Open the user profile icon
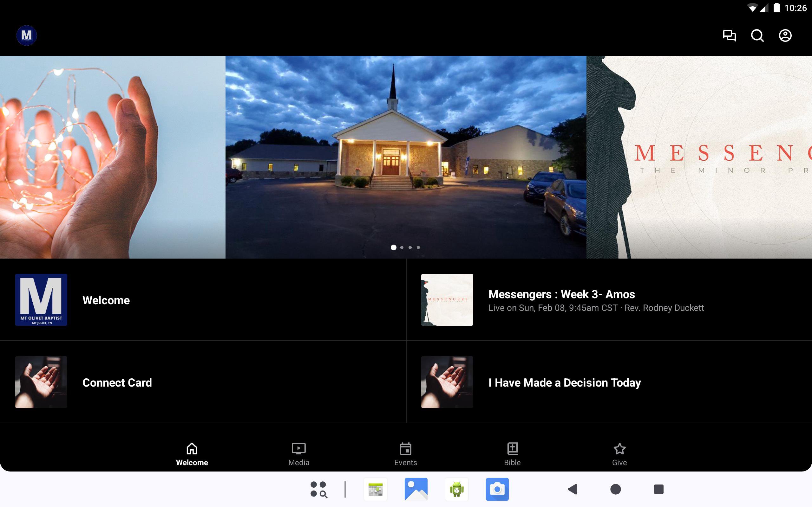812x507 pixels. [785, 35]
